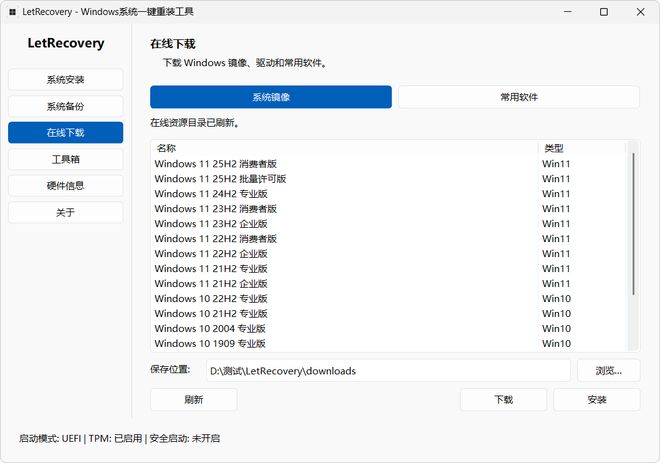Close the LetRecovery window
Viewport: 660px width, 463px height.
coord(640,12)
